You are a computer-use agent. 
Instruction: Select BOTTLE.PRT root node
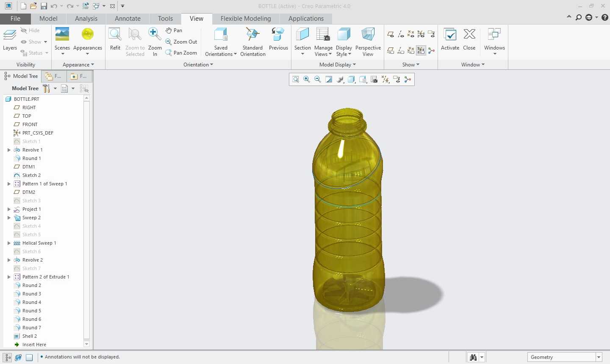coord(26,99)
